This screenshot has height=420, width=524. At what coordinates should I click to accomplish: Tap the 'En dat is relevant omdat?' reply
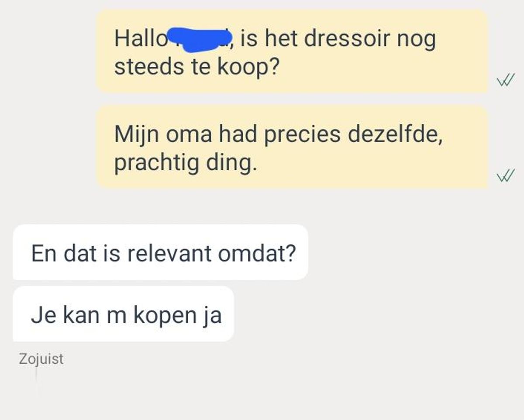click(161, 252)
